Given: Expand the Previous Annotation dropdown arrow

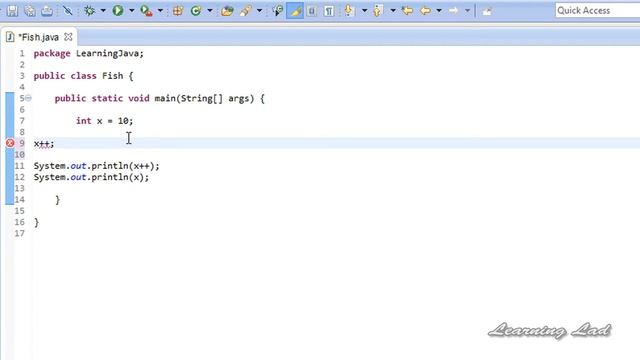Looking at the screenshot, I should tap(393, 11).
